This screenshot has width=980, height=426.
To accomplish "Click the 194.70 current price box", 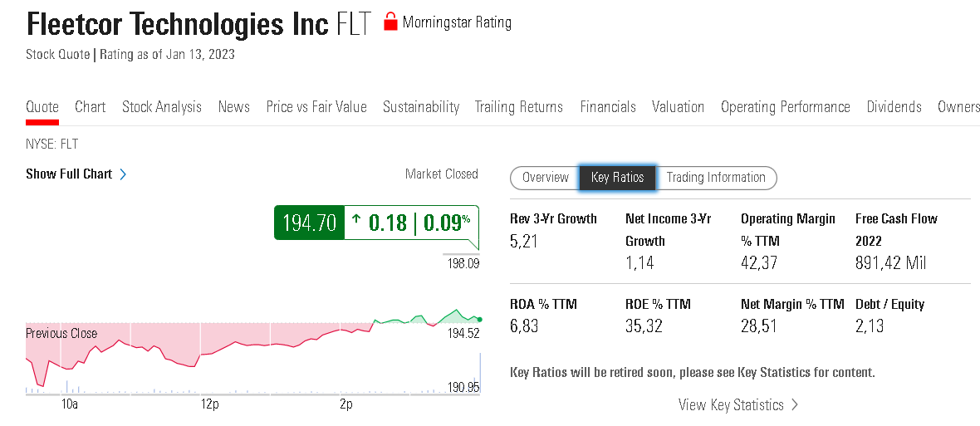I will [310, 223].
